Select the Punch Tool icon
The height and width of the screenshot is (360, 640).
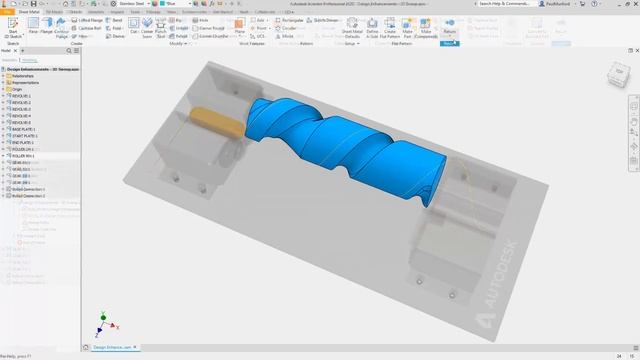click(x=161, y=28)
